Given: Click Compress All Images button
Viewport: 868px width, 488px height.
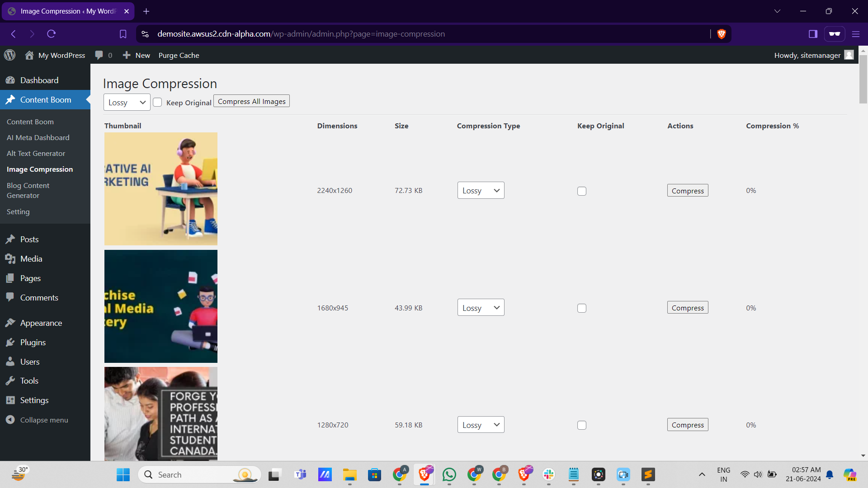Looking at the screenshot, I should click(251, 101).
